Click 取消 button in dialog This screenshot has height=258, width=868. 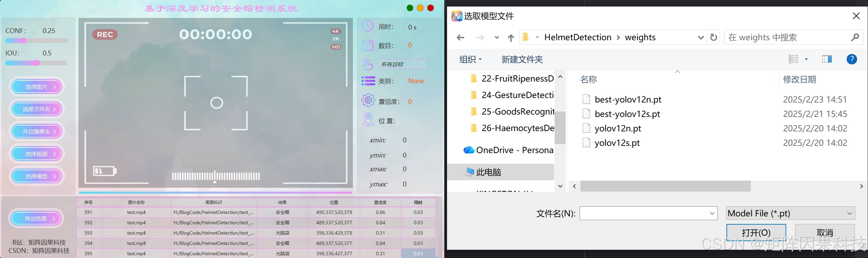pyautogui.click(x=825, y=233)
